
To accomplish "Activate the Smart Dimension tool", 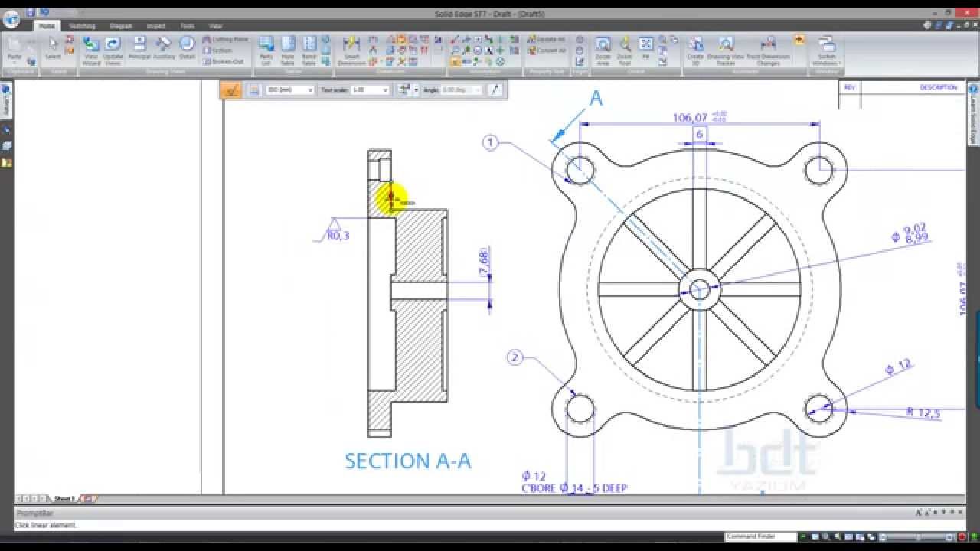I will (351, 51).
